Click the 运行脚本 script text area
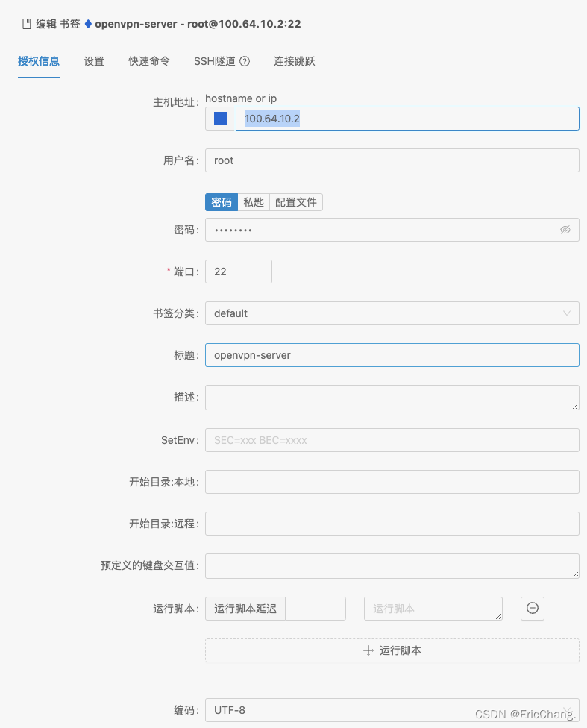This screenshot has height=728, width=587. tap(433, 609)
